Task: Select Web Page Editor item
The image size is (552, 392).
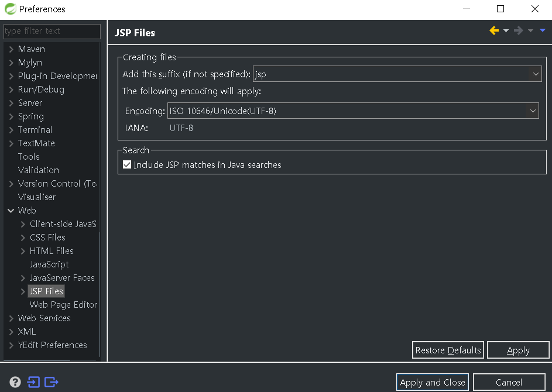Action: (x=63, y=305)
